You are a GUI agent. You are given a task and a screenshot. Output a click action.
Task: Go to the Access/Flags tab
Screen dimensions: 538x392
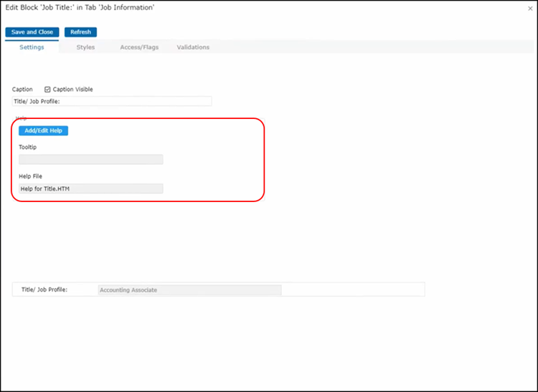coord(139,47)
